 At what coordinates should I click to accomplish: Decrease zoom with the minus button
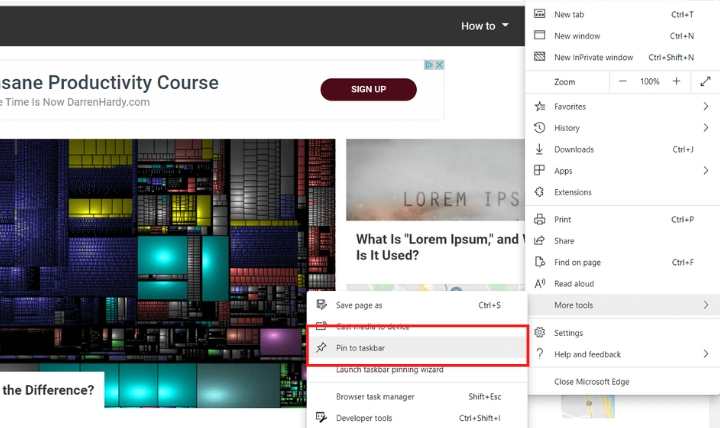pos(622,81)
